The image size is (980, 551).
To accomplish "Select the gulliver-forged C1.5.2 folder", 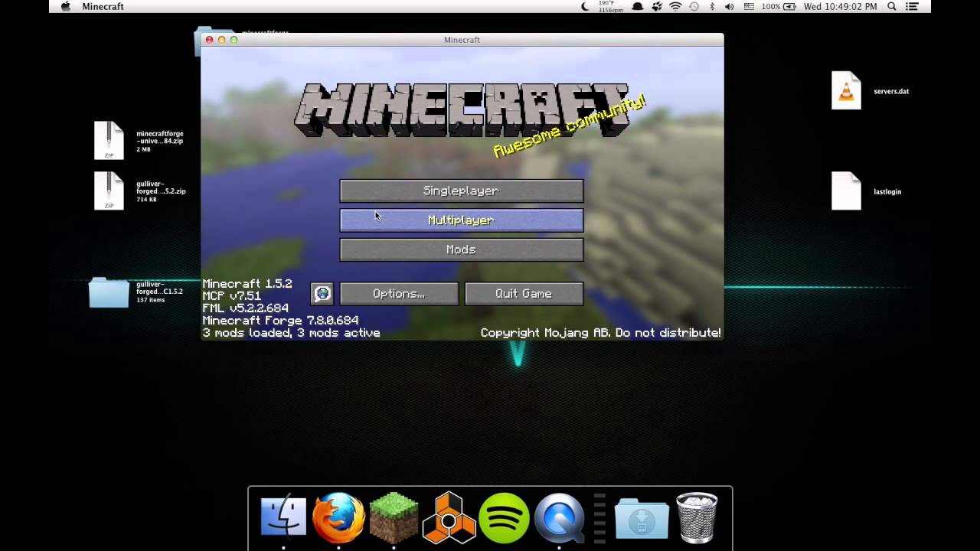I will (x=109, y=292).
